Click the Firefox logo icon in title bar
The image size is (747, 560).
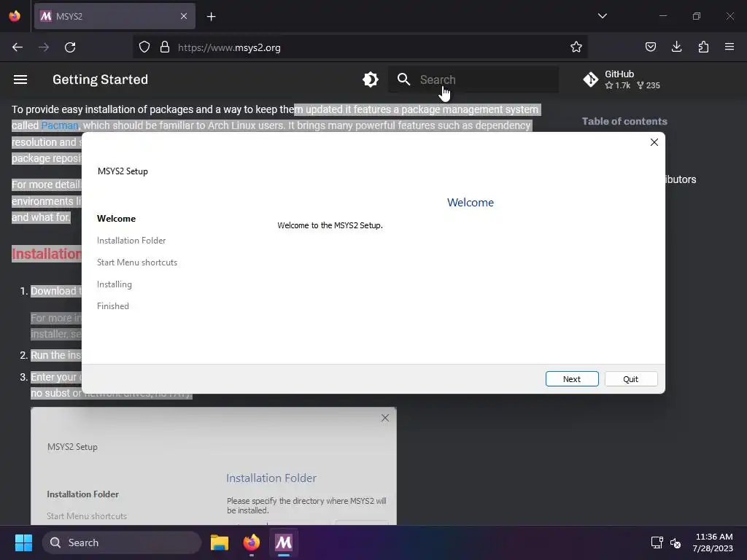tap(15, 16)
